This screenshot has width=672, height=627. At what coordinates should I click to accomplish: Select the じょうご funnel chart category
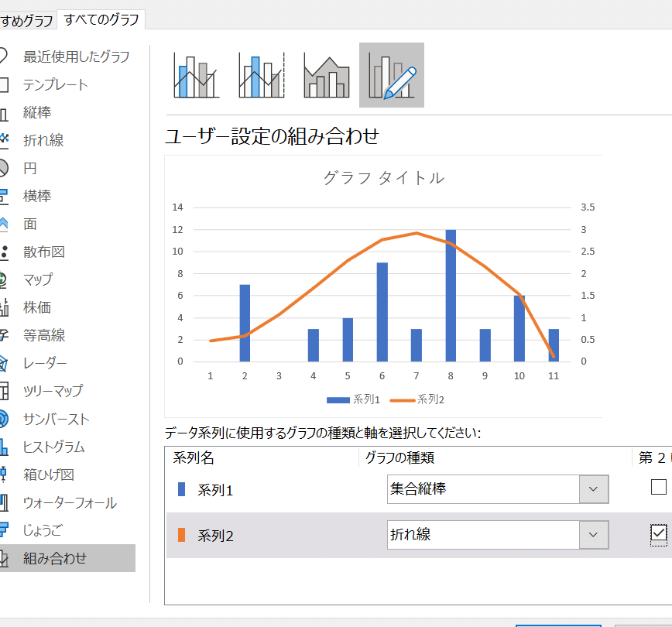click(x=43, y=530)
